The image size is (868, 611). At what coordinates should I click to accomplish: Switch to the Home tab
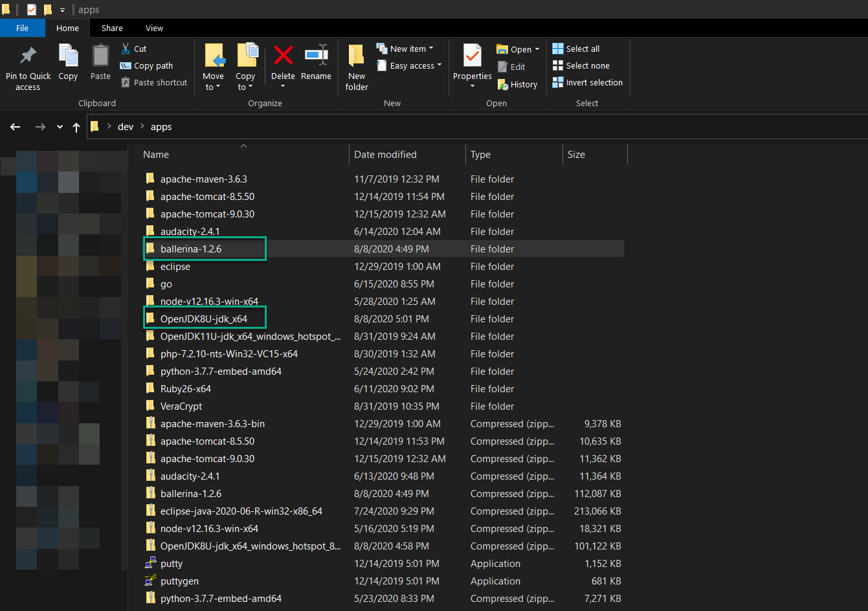[x=67, y=28]
